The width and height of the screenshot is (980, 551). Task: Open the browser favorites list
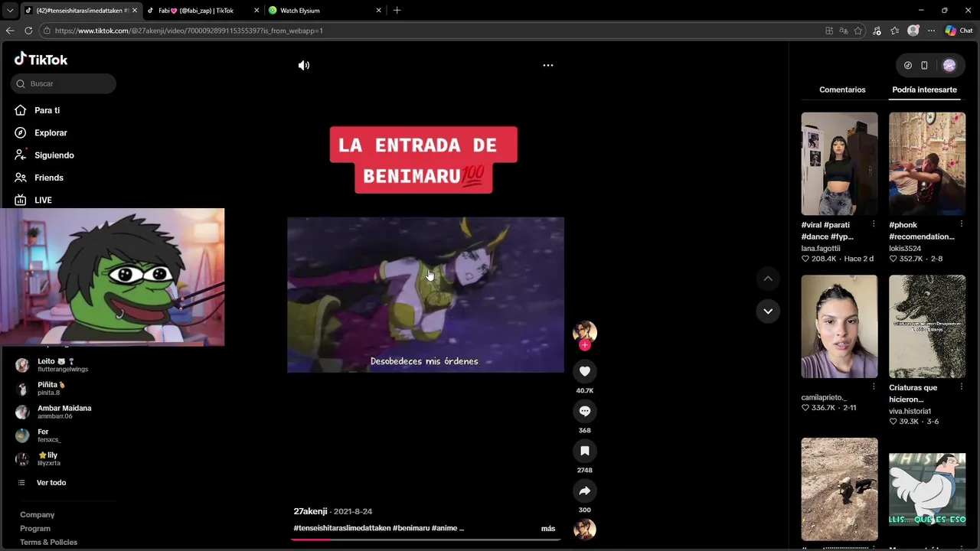[x=895, y=31]
